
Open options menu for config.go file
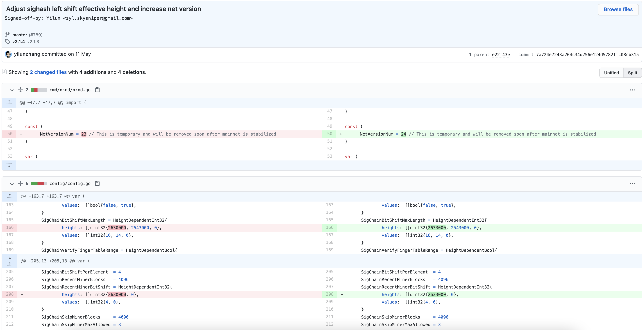tap(632, 184)
